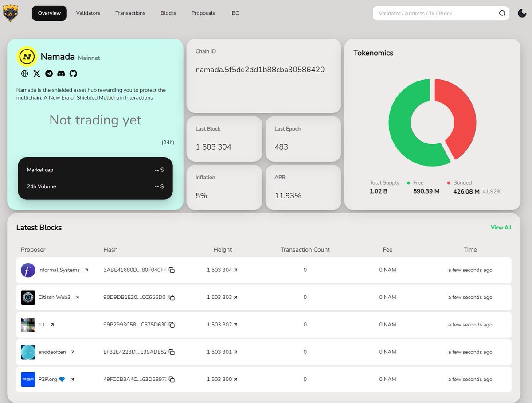Click T⊥ validator pixelated avatar

[28, 325]
